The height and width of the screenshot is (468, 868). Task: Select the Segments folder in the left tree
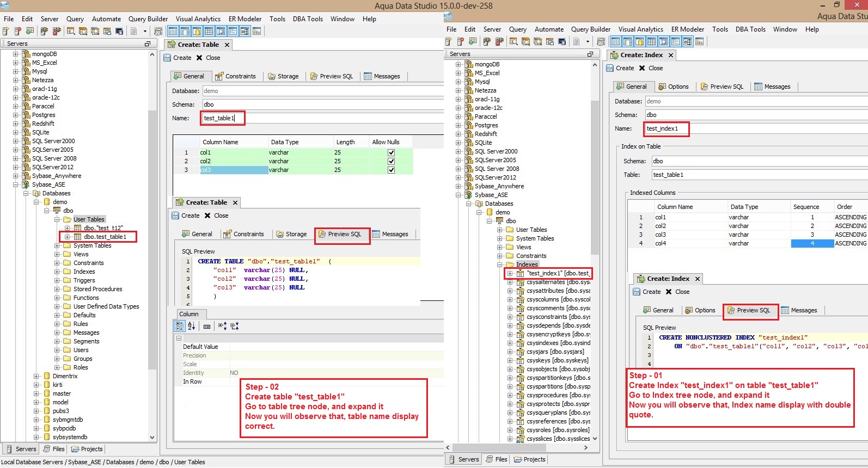tap(86, 341)
